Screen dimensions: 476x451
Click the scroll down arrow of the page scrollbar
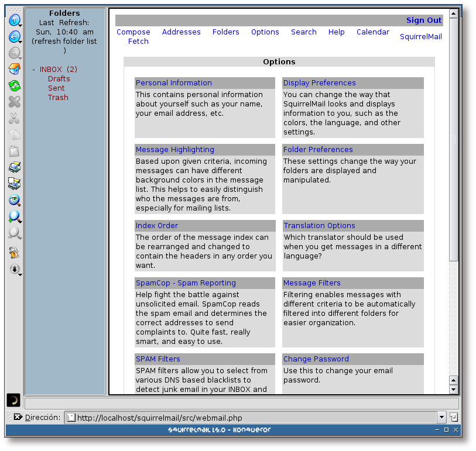[453, 390]
